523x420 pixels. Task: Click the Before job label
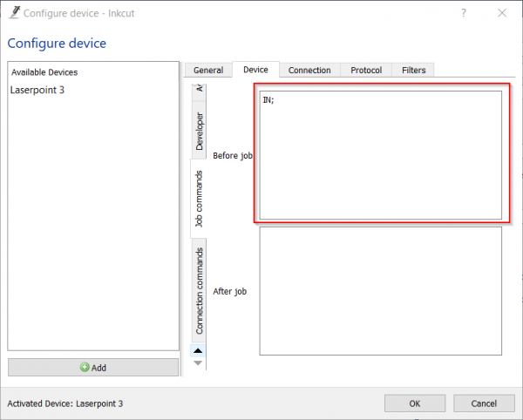click(x=233, y=156)
